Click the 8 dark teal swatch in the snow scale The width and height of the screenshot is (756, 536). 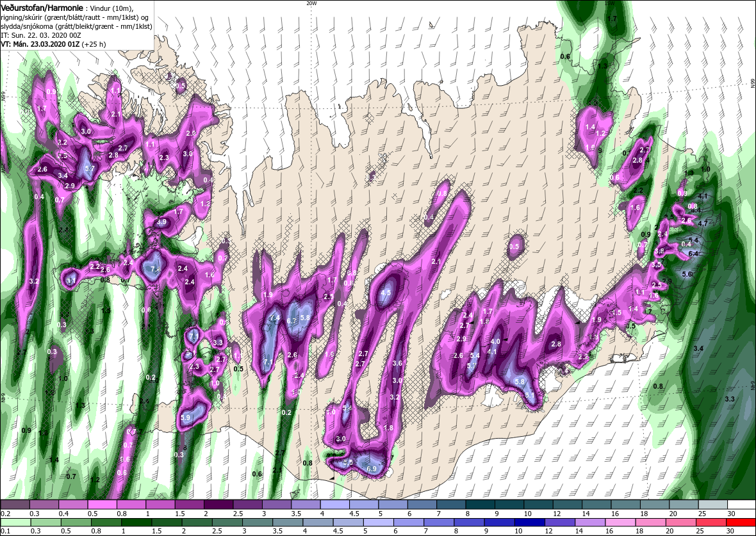pos(481,504)
